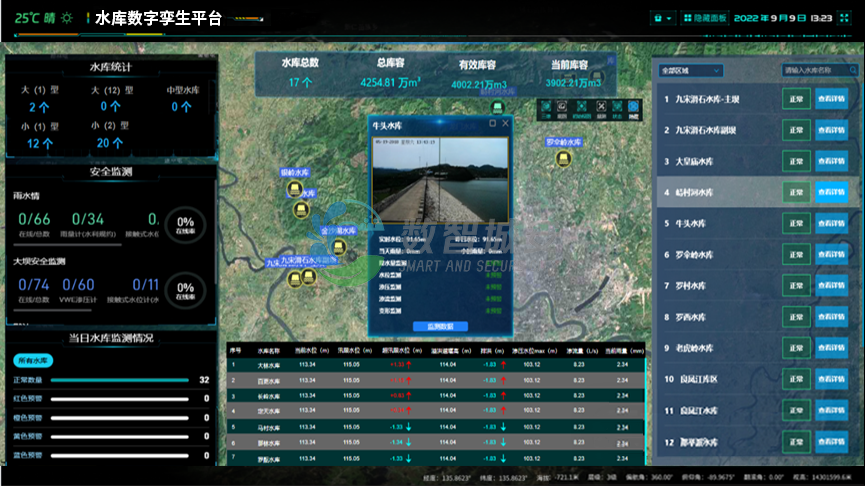Click 查看详情 for 九宋渭石水库-主坝
This screenshot has height=486, width=865.
(832, 99)
